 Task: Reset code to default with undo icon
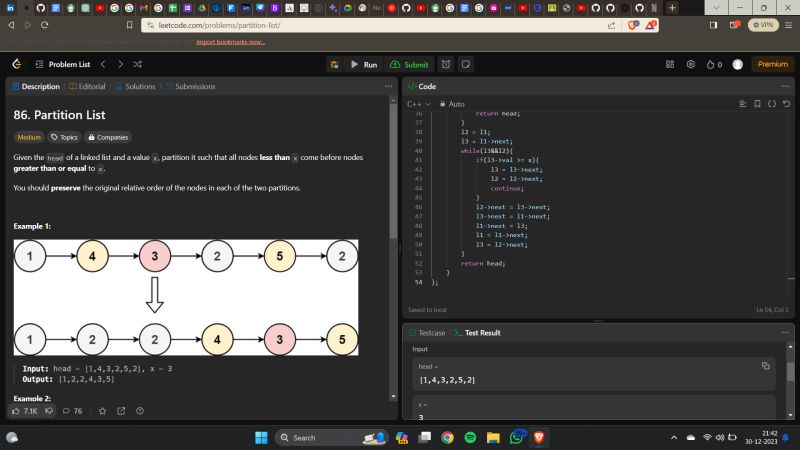point(786,104)
